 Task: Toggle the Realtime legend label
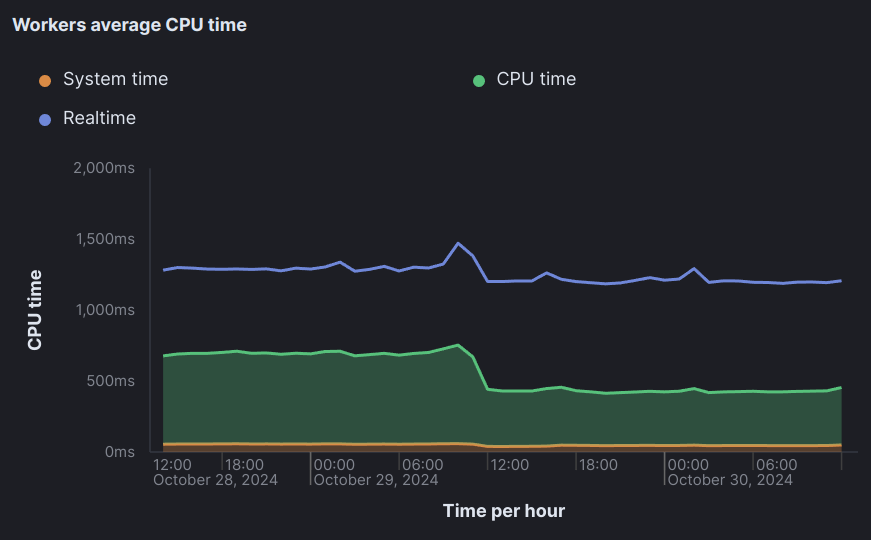click(99, 118)
